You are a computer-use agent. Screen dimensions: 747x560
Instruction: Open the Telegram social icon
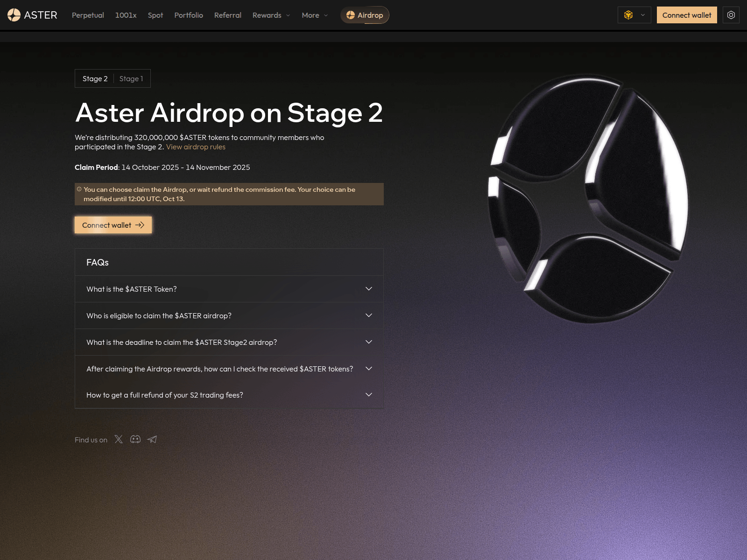tap(152, 439)
